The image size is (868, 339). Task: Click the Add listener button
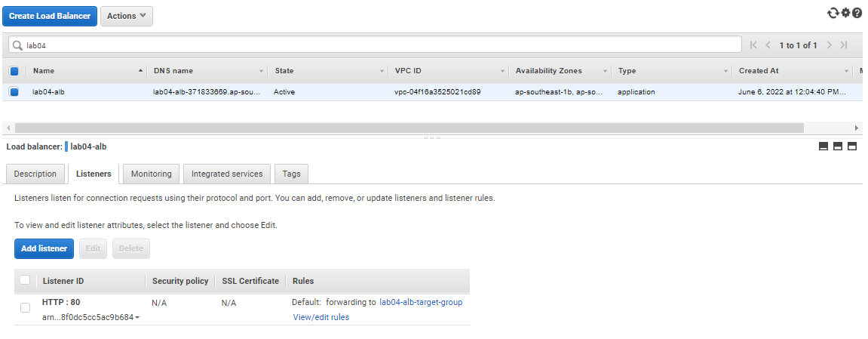[44, 248]
